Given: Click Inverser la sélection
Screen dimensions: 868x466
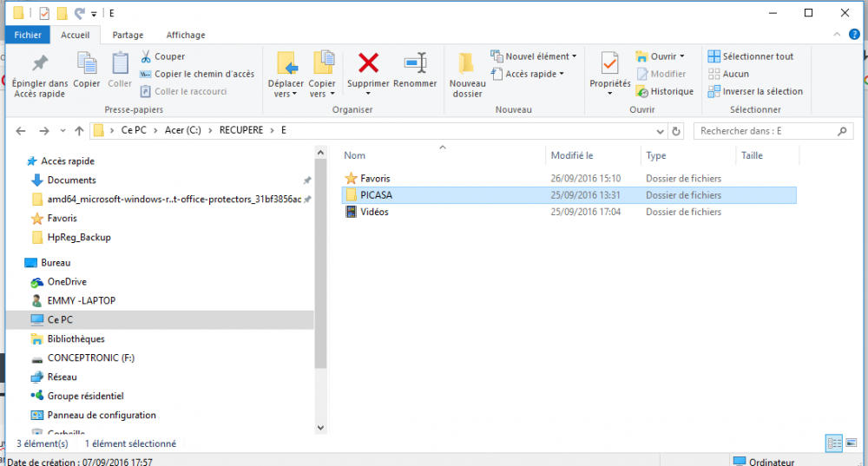Looking at the screenshot, I should (755, 91).
